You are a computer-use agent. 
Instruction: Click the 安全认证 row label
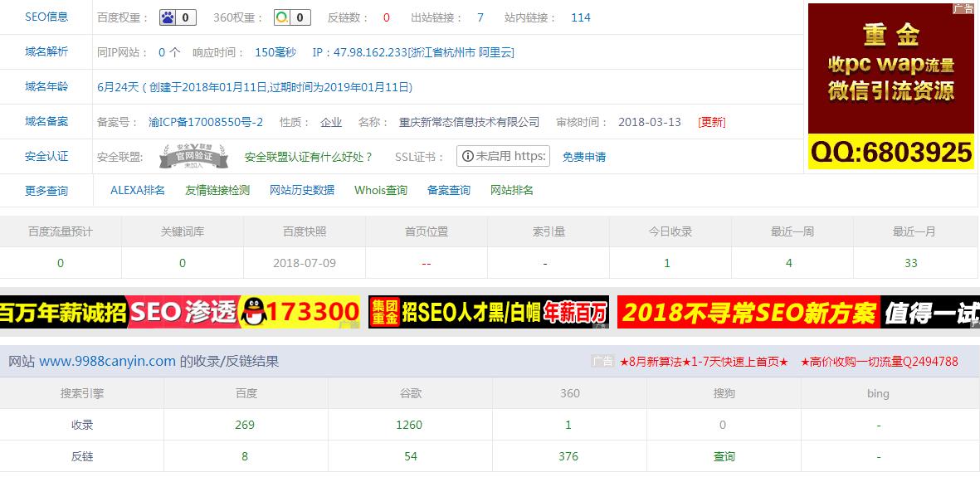[46, 156]
